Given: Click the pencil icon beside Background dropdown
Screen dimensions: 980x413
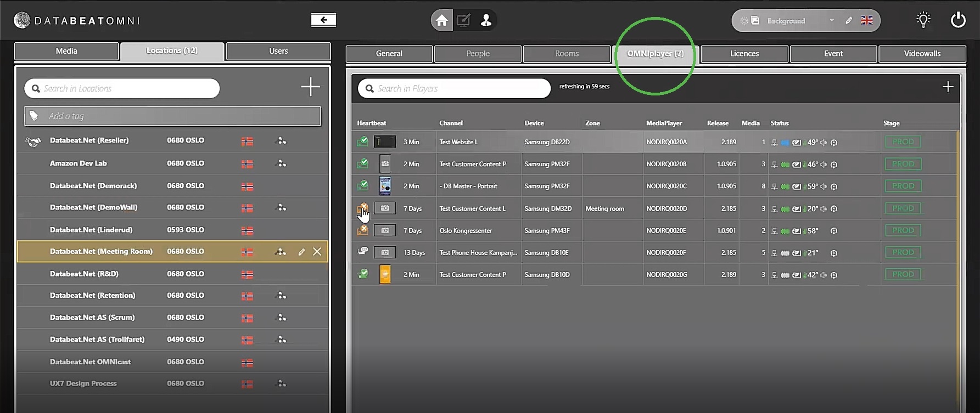Looking at the screenshot, I should (x=849, y=21).
